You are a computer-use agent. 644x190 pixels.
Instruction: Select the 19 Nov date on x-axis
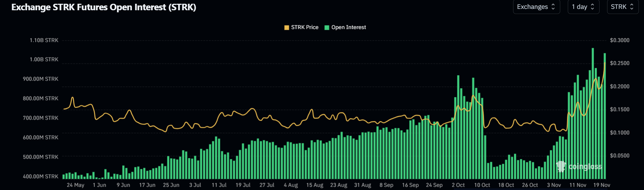602,185
